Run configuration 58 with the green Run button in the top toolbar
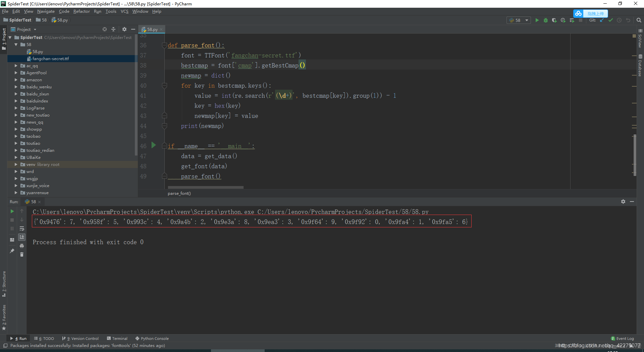644x352 pixels. point(537,20)
